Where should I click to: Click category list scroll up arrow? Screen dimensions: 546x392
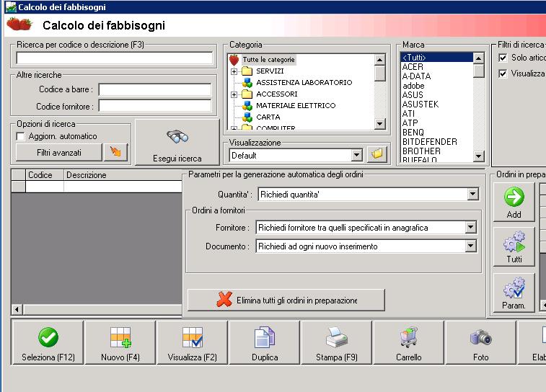[x=379, y=60]
